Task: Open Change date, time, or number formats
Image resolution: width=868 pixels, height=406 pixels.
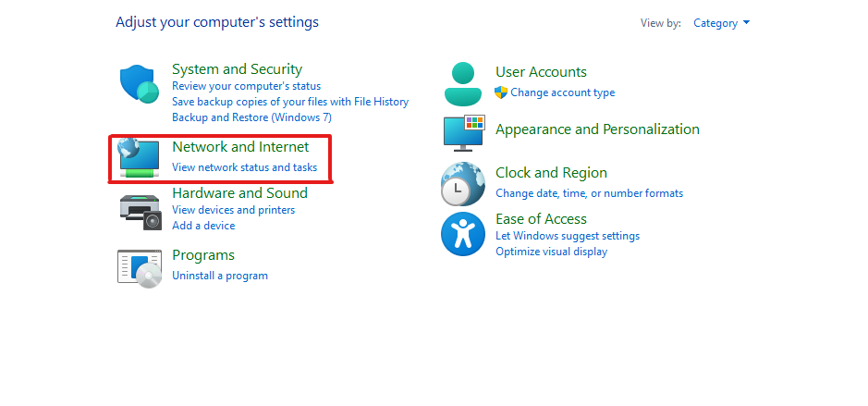Action: click(589, 193)
